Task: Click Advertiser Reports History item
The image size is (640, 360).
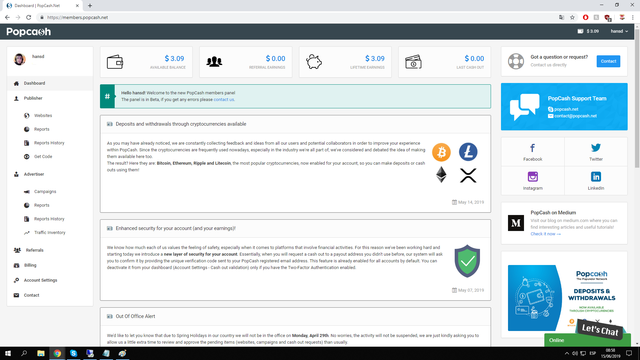Action: [49, 219]
